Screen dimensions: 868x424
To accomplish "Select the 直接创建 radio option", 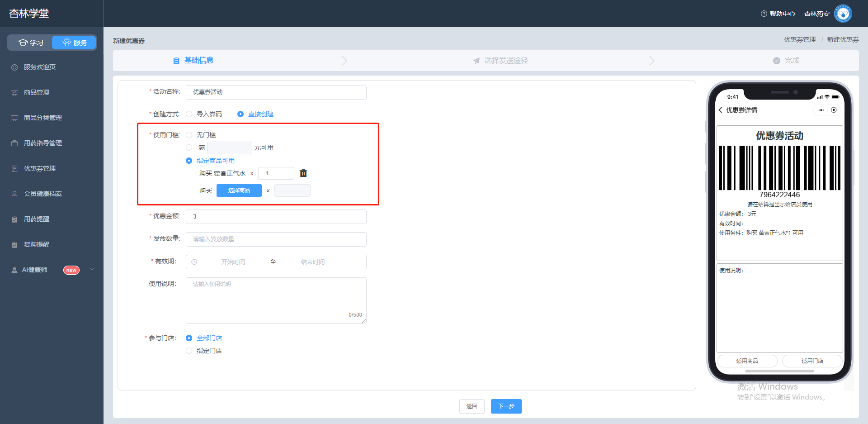I will [241, 114].
